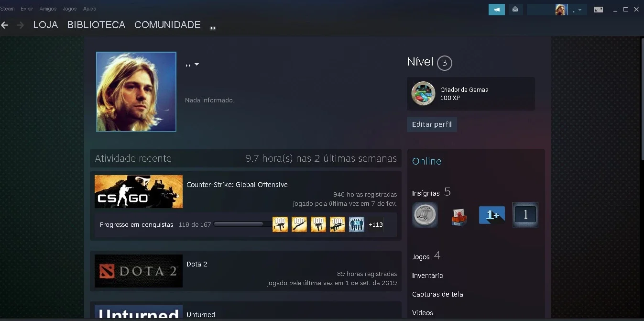This screenshot has height=321, width=644.
Task: View the fifth blue team achievement icon
Action: coord(357,224)
